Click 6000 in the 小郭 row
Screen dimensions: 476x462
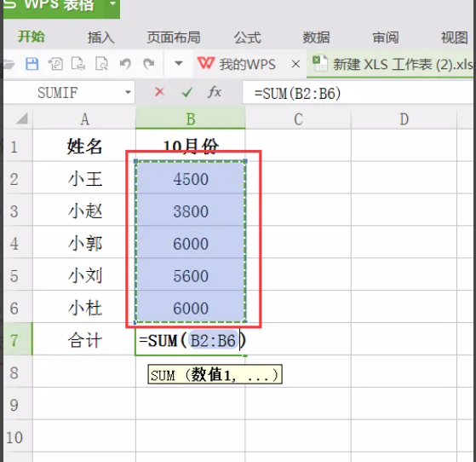(191, 243)
